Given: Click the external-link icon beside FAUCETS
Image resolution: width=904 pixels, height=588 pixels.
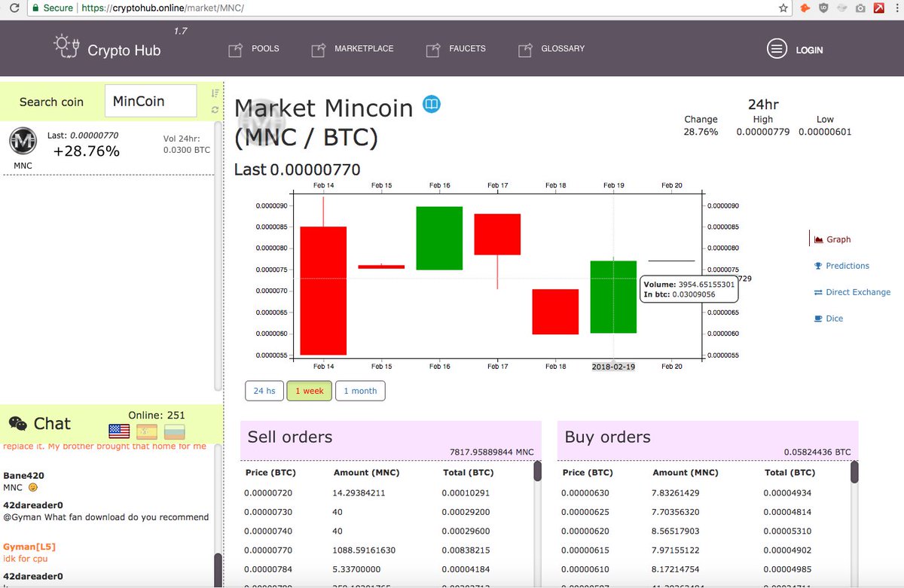Looking at the screenshot, I should (x=432, y=50).
